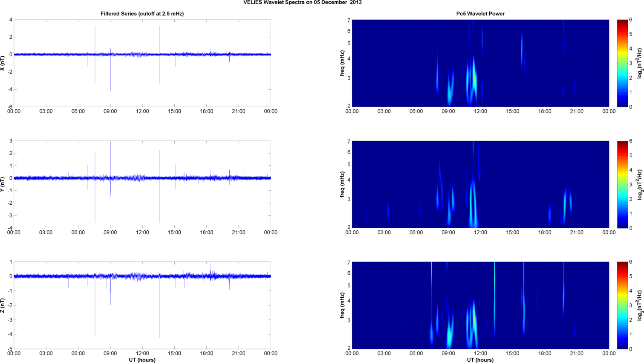Click the 'X (nT)' axis label
This screenshot has width=644, height=363.
pos(3,63)
